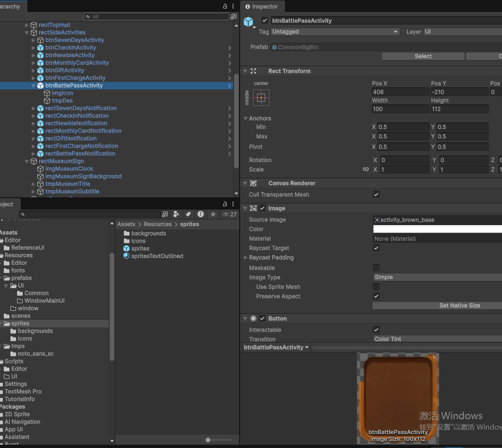Toggle Image component enabled checkbox
502x448 pixels.
pos(262,208)
